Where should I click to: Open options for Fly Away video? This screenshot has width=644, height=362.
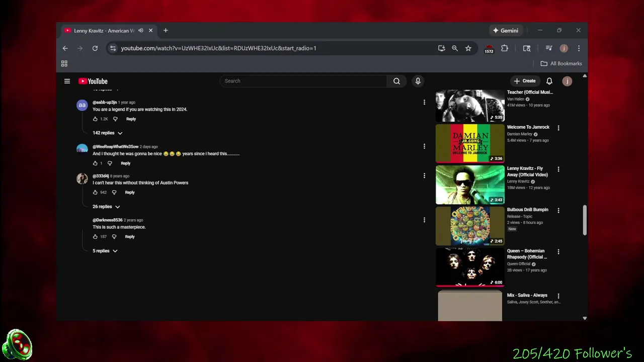(x=558, y=169)
